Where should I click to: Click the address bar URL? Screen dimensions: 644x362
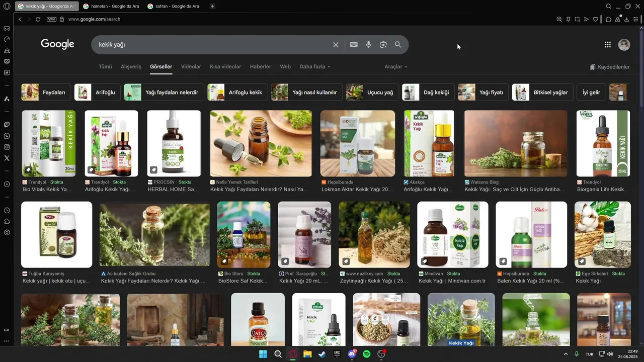tap(94, 19)
